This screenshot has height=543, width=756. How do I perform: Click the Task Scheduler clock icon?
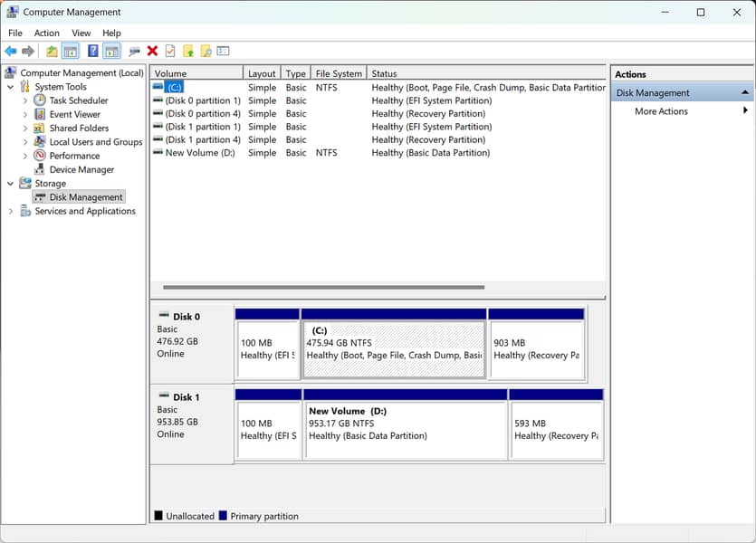click(40, 100)
